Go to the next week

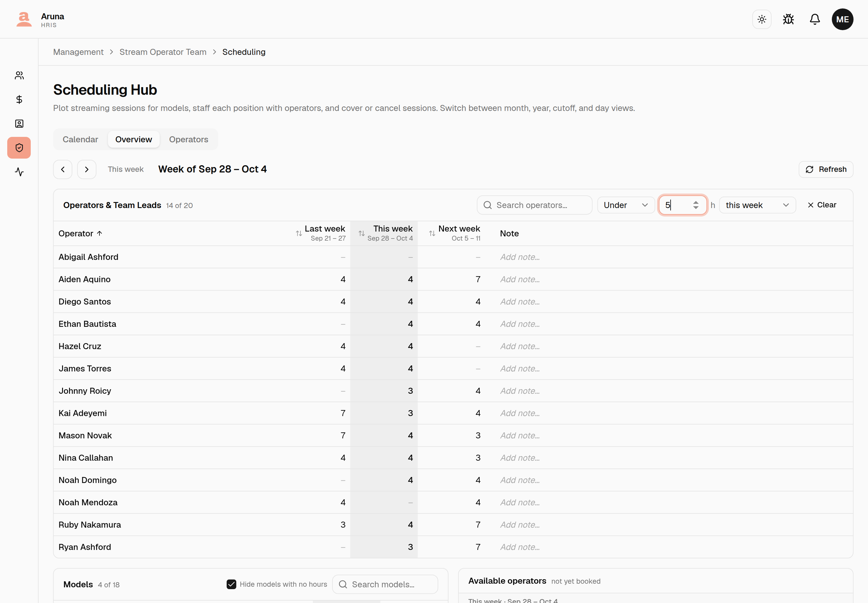87,169
